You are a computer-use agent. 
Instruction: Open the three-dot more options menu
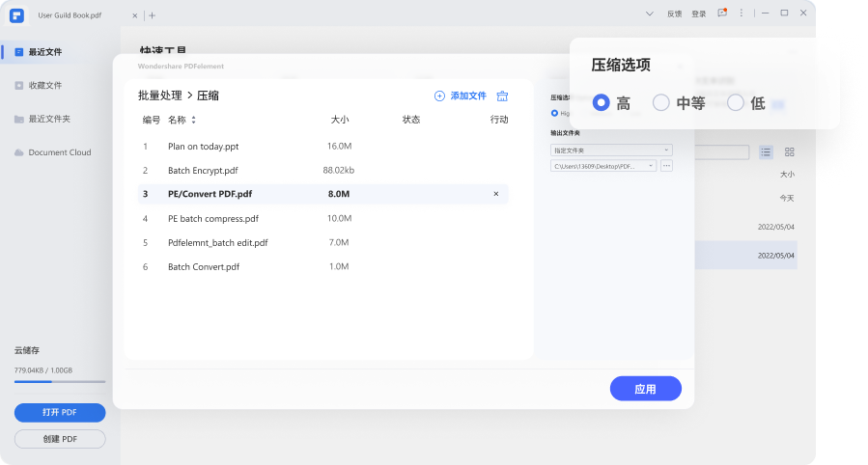pyautogui.click(x=742, y=13)
